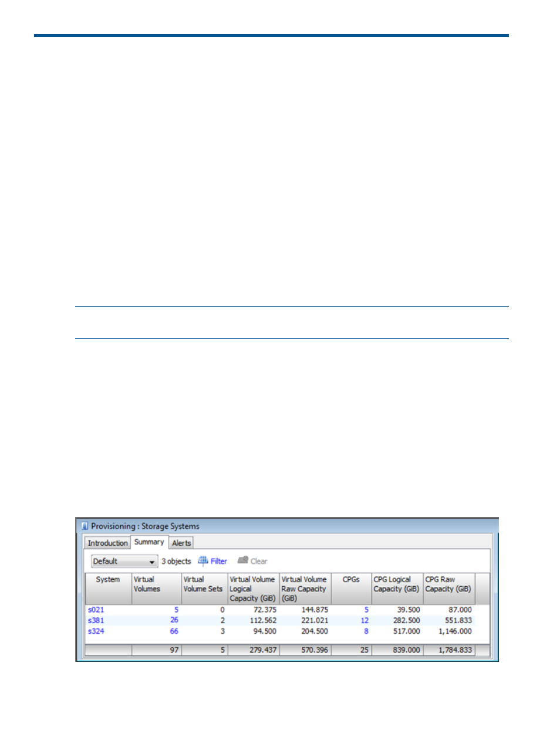Select the 144.875 raw capacity cell
The image size is (560, 746).
305,610
